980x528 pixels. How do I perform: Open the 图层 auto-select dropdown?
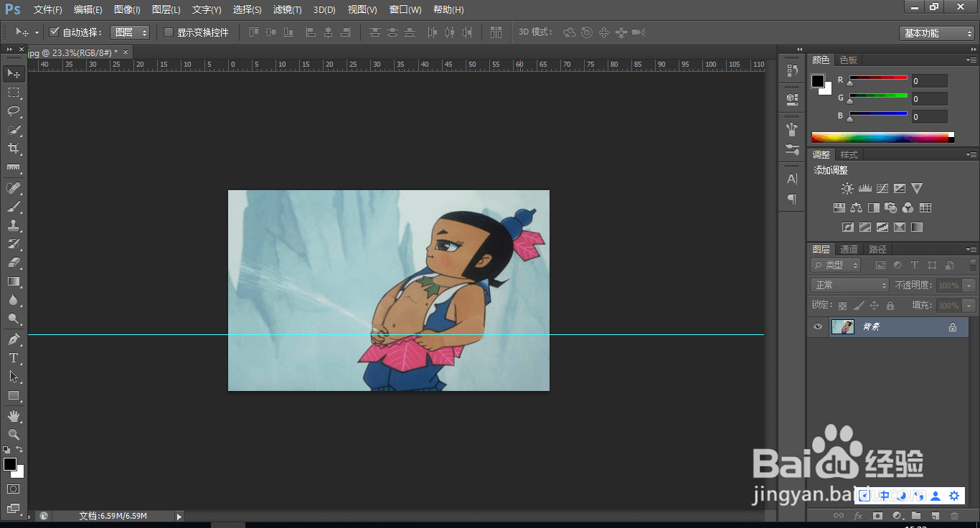click(x=130, y=32)
